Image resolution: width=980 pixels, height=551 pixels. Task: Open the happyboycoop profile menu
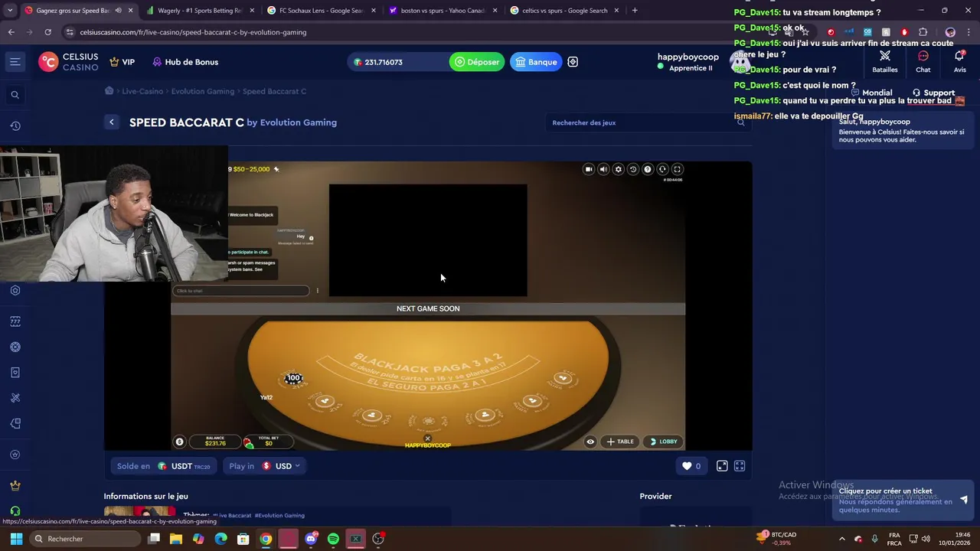click(688, 62)
